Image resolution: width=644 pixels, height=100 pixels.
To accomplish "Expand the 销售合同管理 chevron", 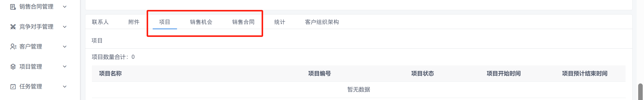I will (x=65, y=7).
